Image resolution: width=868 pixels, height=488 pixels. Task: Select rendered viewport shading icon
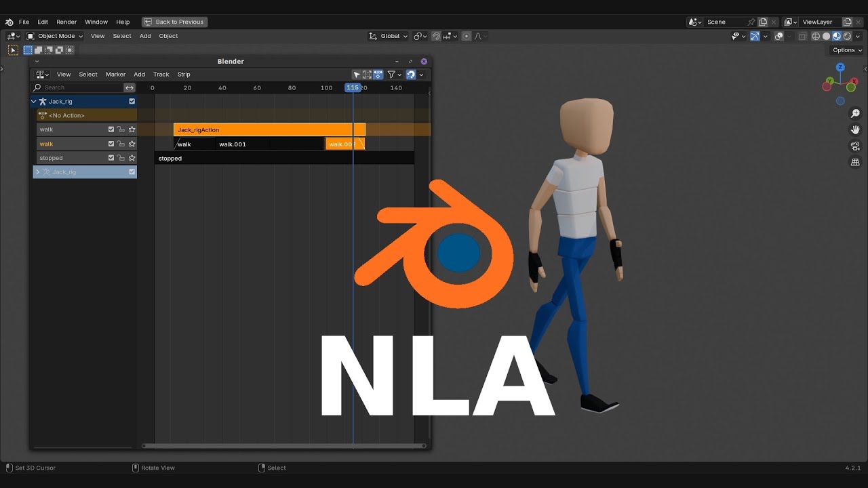[x=847, y=37]
